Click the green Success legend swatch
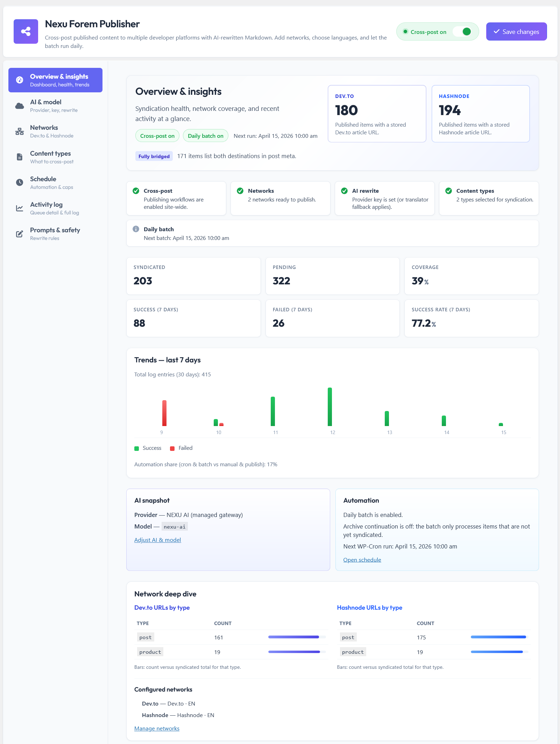This screenshot has width=560, height=744. pos(136,448)
